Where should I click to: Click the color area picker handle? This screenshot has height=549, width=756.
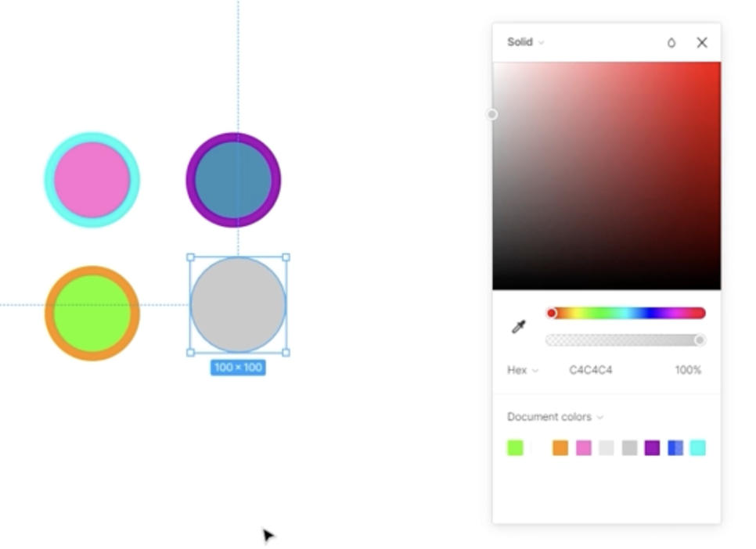click(x=491, y=114)
